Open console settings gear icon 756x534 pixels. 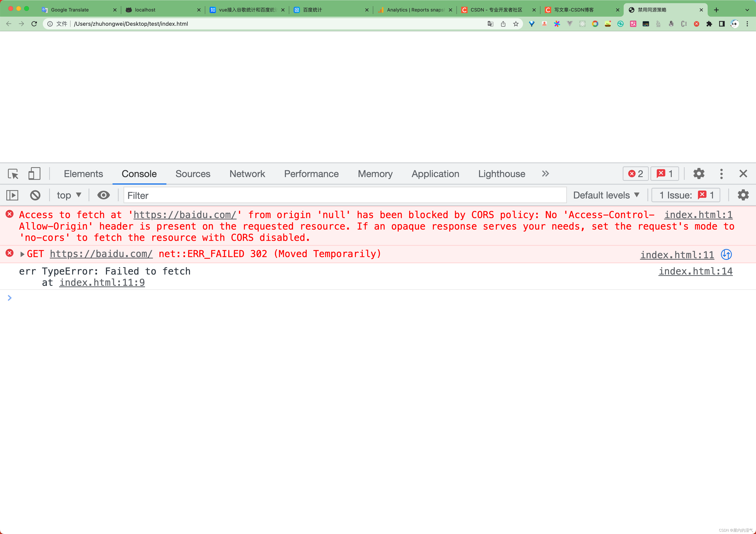(743, 195)
